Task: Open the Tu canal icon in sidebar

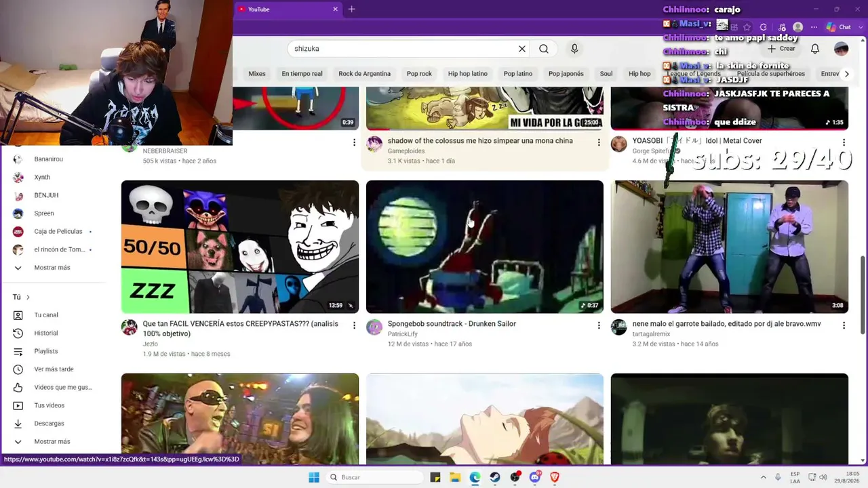Action: (18, 315)
